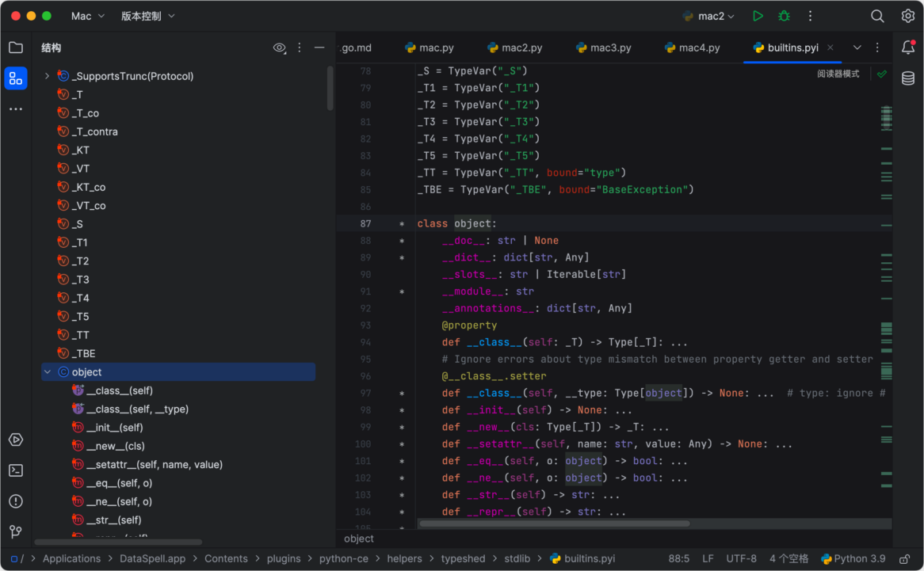Screen dimensions: 924x571
Task: Open editor tabs options menu
Action: (x=877, y=48)
